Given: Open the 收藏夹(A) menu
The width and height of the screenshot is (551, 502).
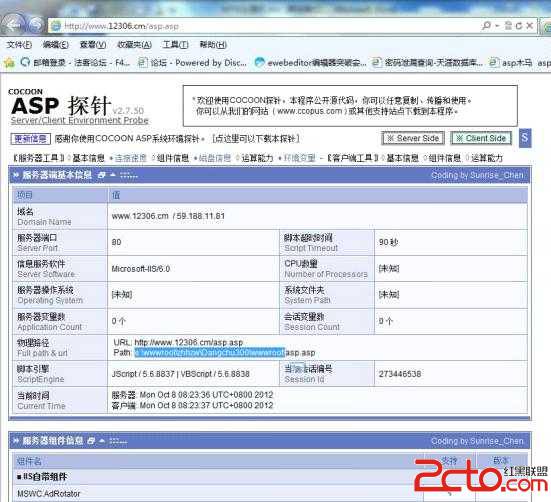Looking at the screenshot, I should [x=134, y=45].
